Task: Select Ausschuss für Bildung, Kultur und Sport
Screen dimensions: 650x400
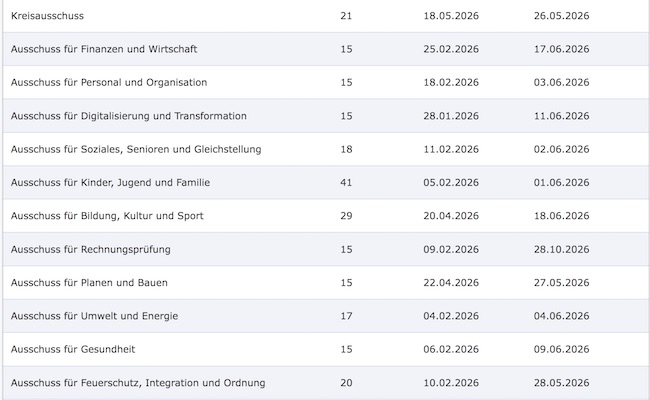Action: point(107,216)
